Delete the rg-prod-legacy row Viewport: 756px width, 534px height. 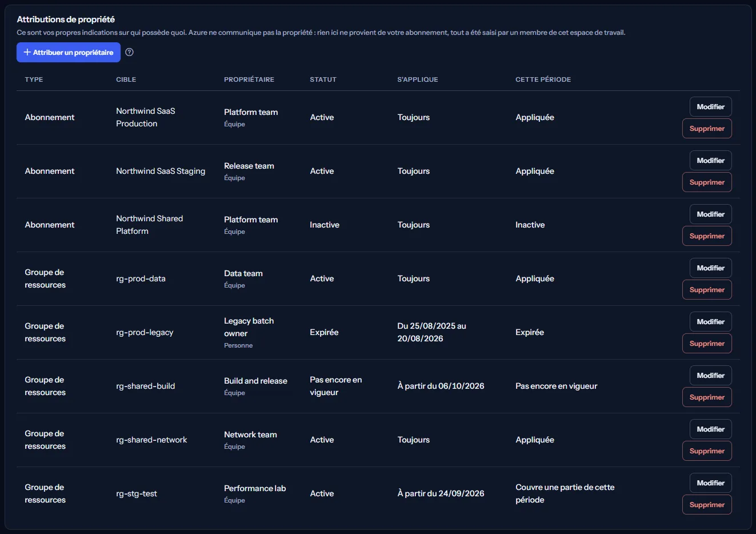(x=707, y=344)
